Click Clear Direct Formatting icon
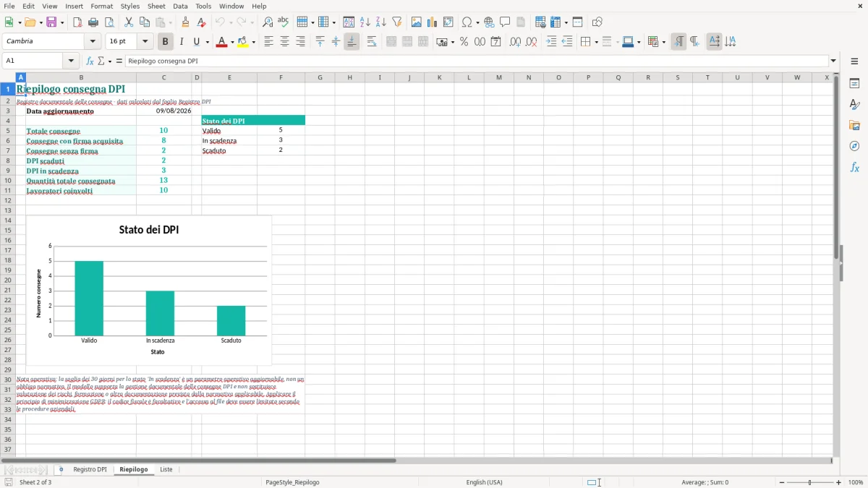 click(x=202, y=22)
